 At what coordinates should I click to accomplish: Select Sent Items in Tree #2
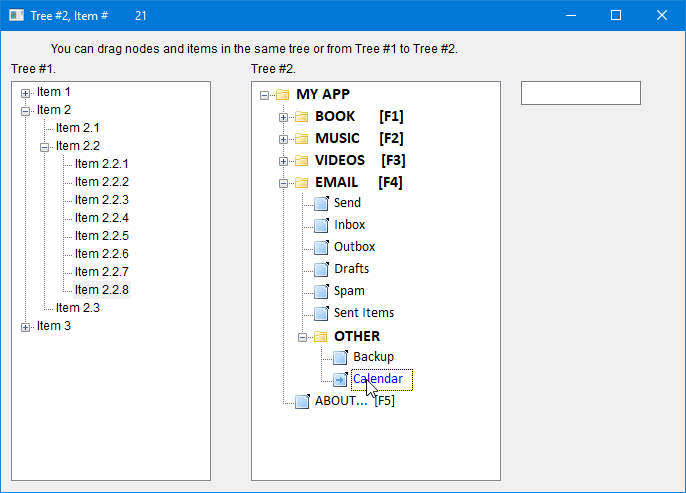coord(363,313)
